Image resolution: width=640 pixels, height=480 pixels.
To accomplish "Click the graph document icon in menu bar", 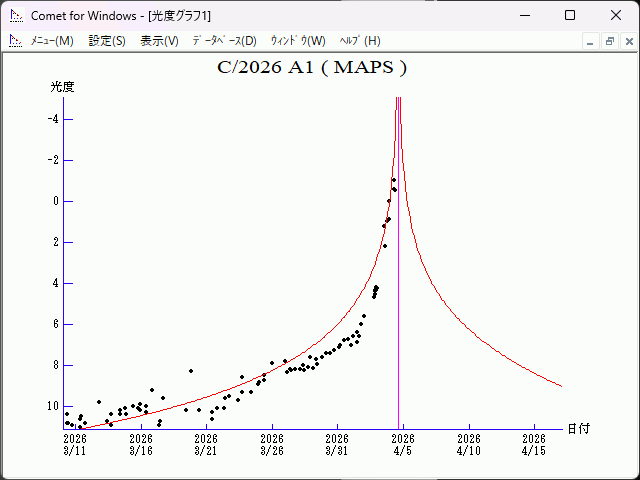I will [x=15, y=41].
